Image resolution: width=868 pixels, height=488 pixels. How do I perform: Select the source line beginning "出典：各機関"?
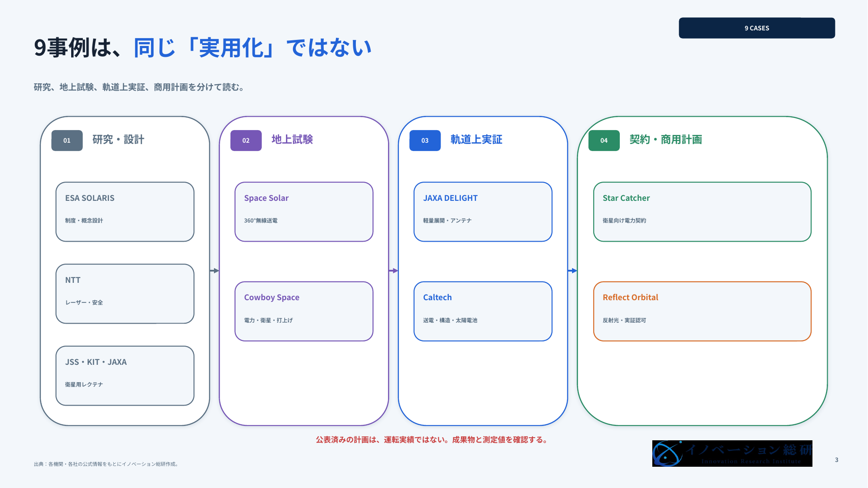coord(107,464)
